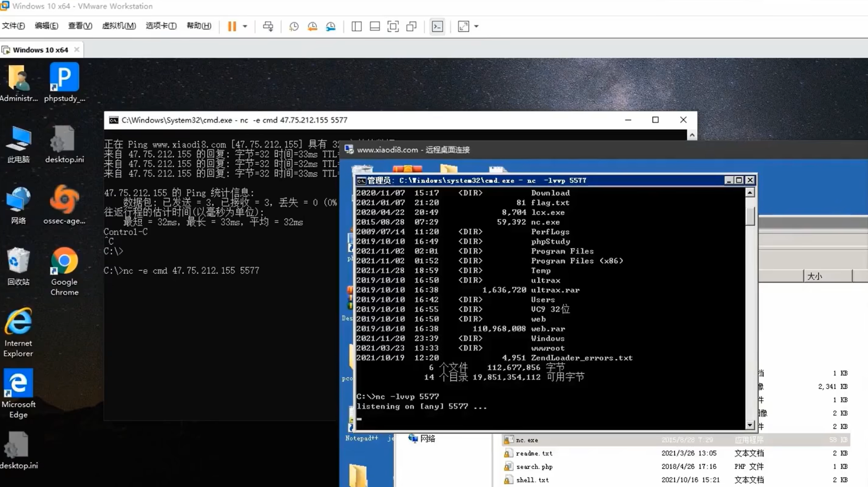Click the send Ctrl+Alt+Del toolbar icon
The height and width of the screenshot is (487, 868).
pyautogui.click(x=268, y=26)
